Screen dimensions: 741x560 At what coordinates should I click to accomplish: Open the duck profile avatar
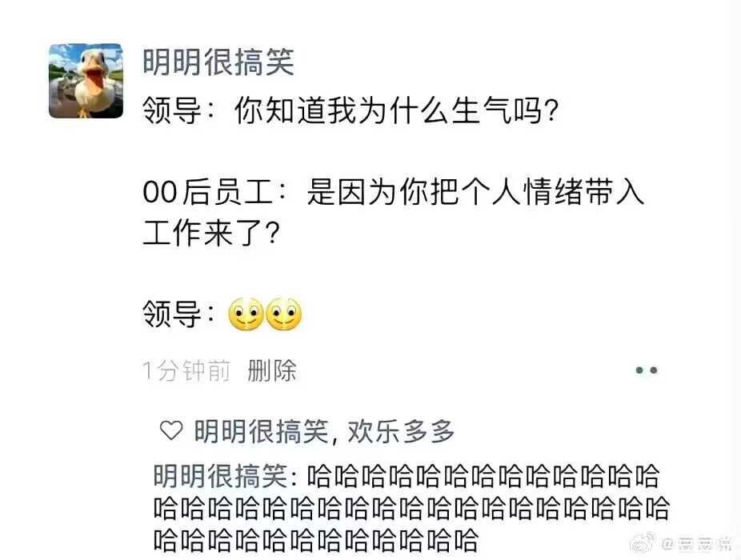[86, 81]
